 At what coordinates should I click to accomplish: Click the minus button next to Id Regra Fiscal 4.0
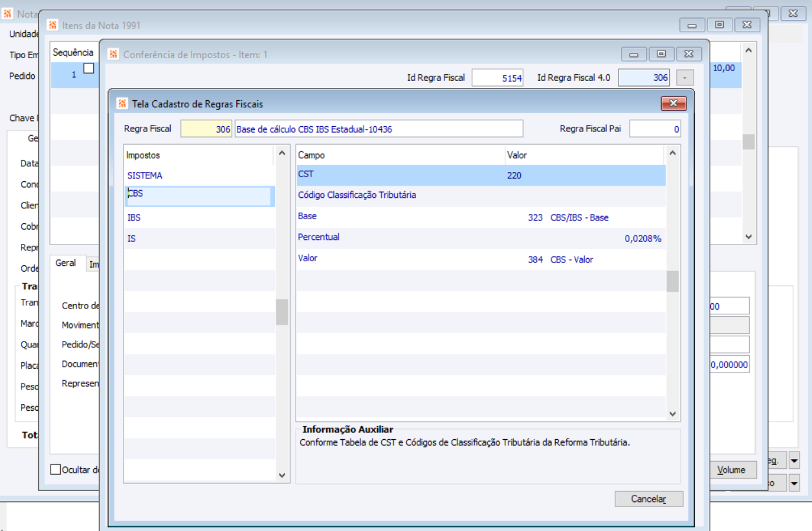pos(685,78)
